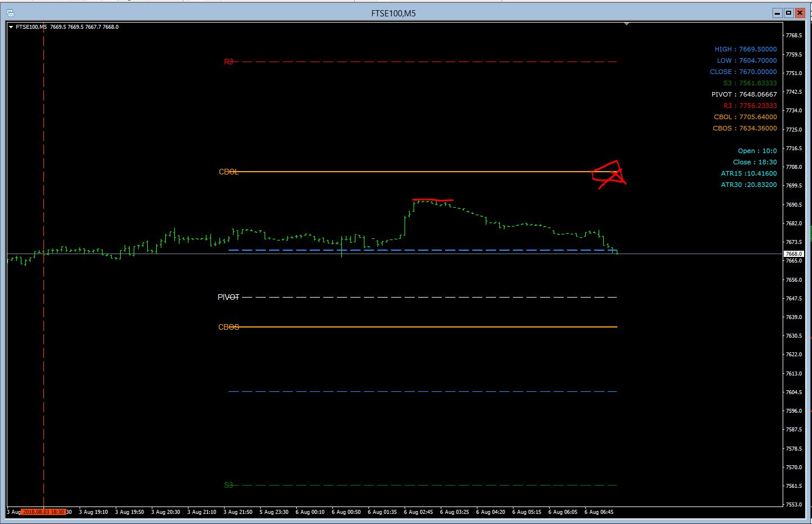The width and height of the screenshot is (812, 524).
Task: Click the 3 Aug 20:30 time axis label
Action: point(165,512)
